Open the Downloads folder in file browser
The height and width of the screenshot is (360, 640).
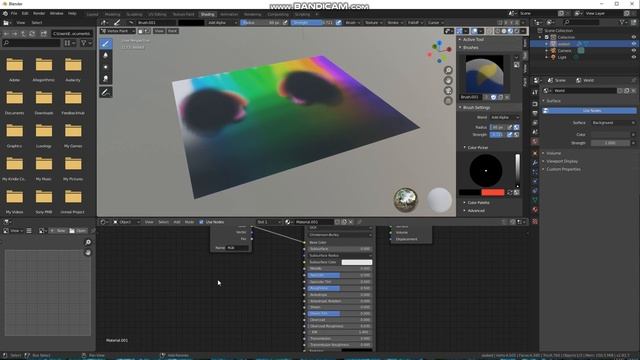tap(44, 102)
